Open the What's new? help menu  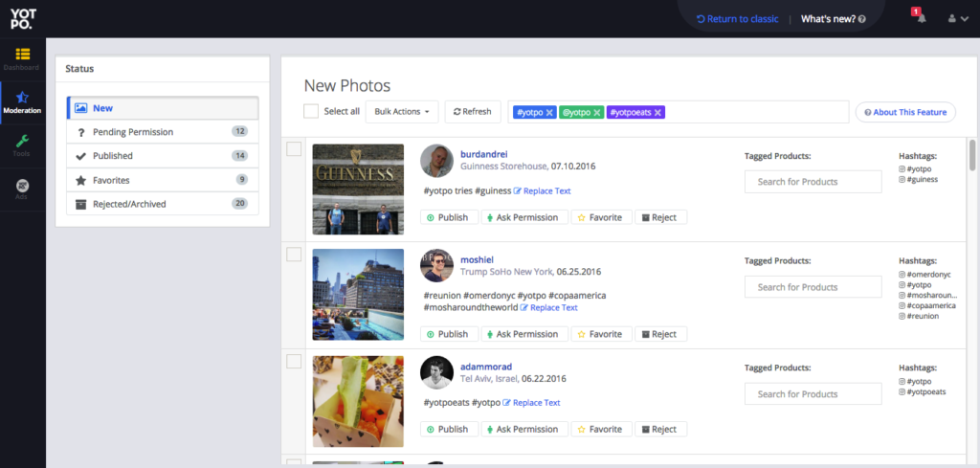[833, 18]
